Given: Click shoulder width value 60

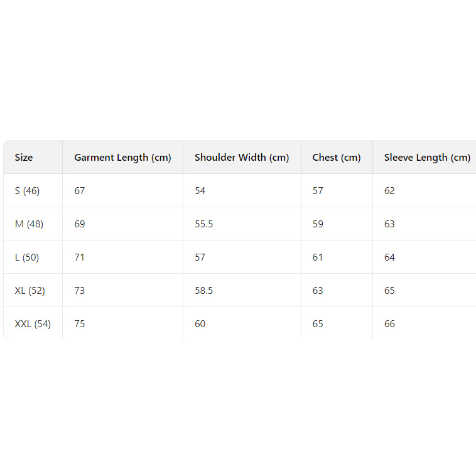Looking at the screenshot, I should [x=200, y=324].
